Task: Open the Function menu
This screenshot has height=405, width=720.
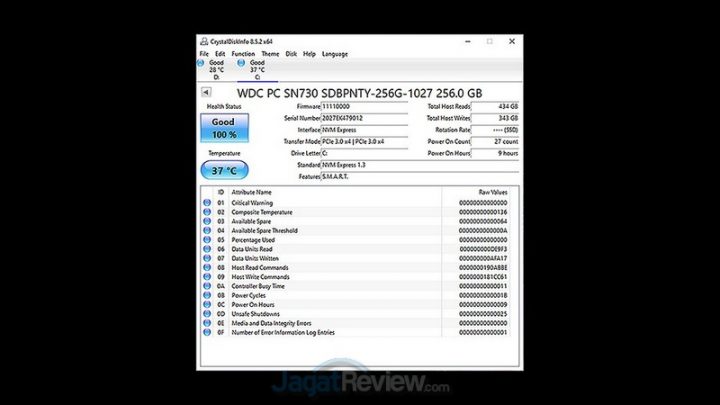Action: click(x=243, y=54)
